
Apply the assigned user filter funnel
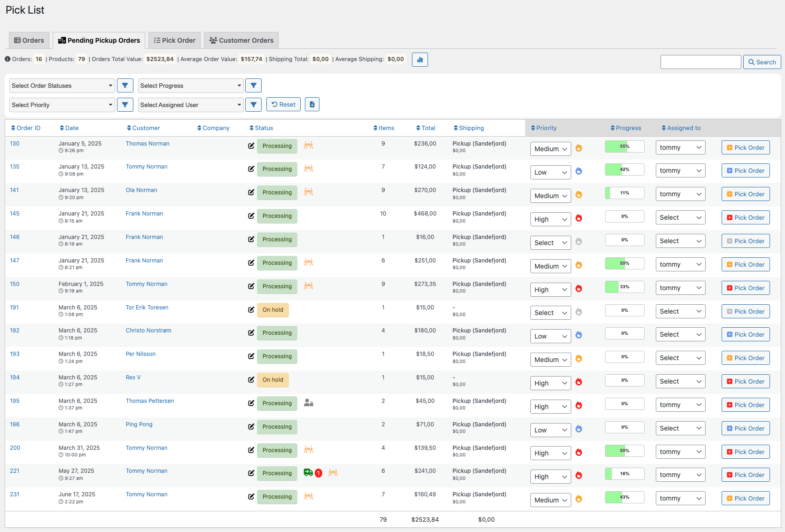click(x=253, y=105)
